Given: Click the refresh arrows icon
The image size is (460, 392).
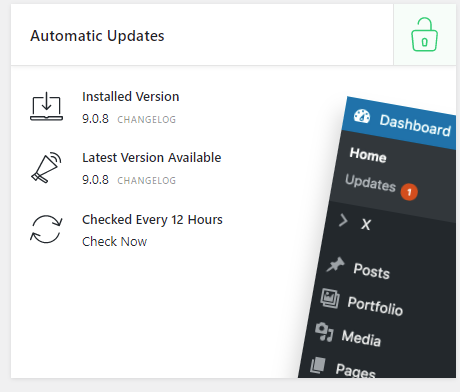Looking at the screenshot, I should (x=46, y=229).
